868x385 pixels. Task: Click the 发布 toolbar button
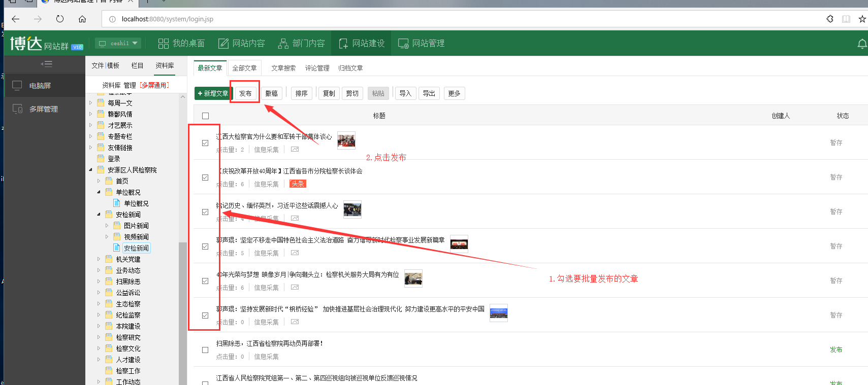pyautogui.click(x=245, y=93)
